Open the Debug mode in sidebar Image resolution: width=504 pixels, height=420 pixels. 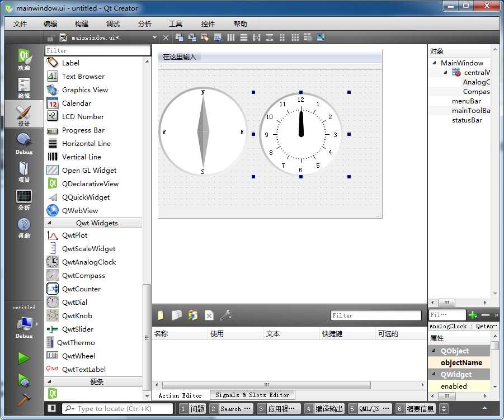point(24,144)
